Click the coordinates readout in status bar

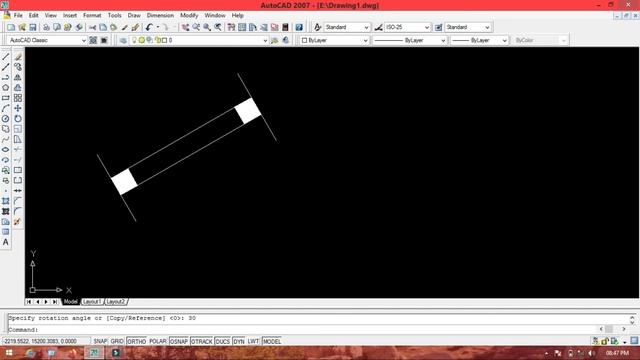tap(46, 341)
